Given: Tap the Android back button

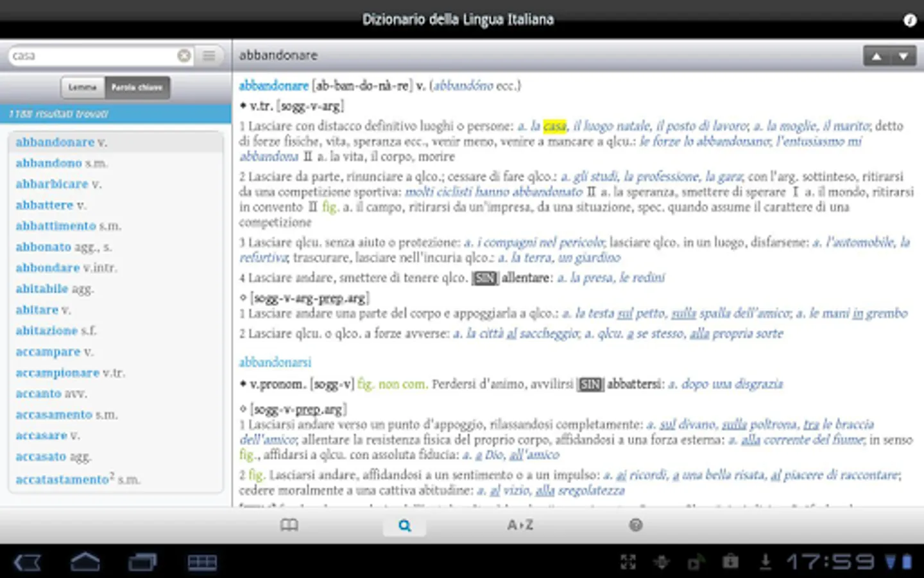Looking at the screenshot, I should pos(28,563).
